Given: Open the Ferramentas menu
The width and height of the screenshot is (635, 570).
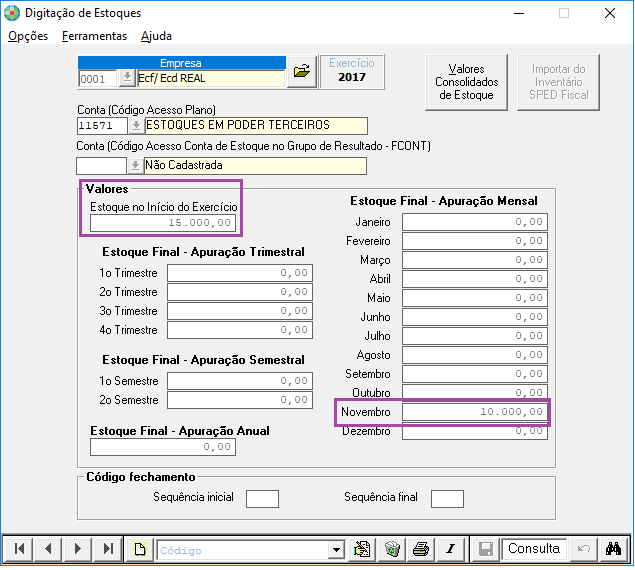Looking at the screenshot, I should [x=94, y=36].
